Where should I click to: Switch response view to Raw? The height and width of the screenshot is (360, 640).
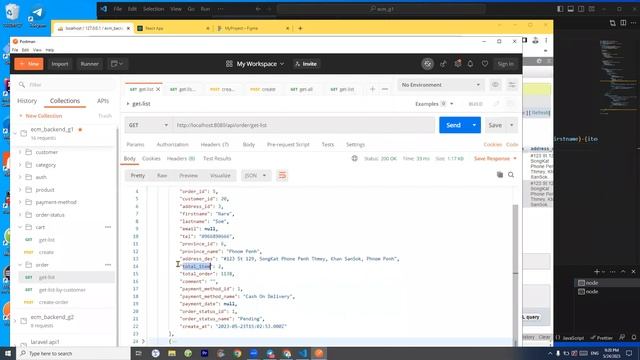pos(162,176)
